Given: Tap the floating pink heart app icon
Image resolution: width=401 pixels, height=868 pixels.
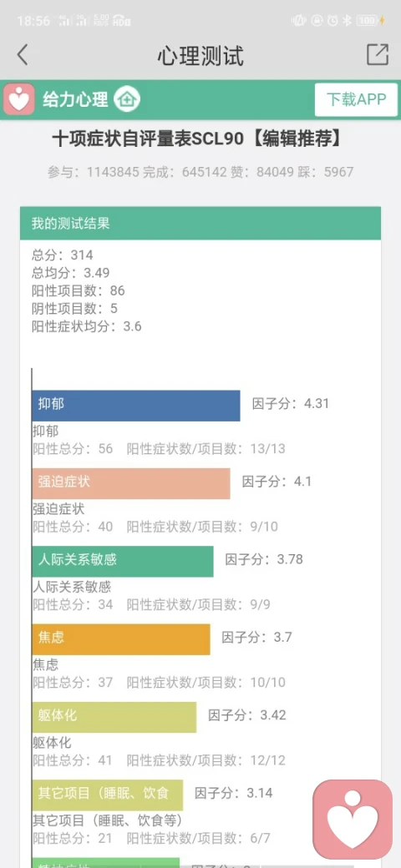Looking at the screenshot, I should click(x=353, y=820).
